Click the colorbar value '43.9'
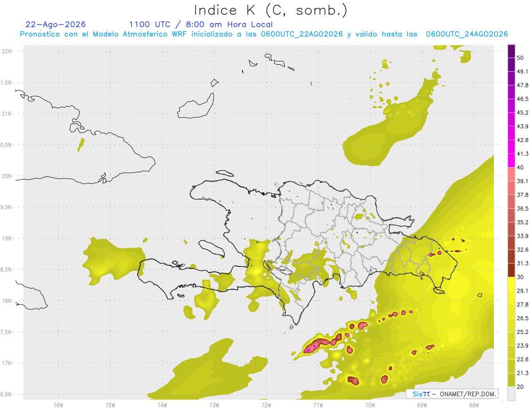Screen dimensions: 532x411 click(523, 126)
